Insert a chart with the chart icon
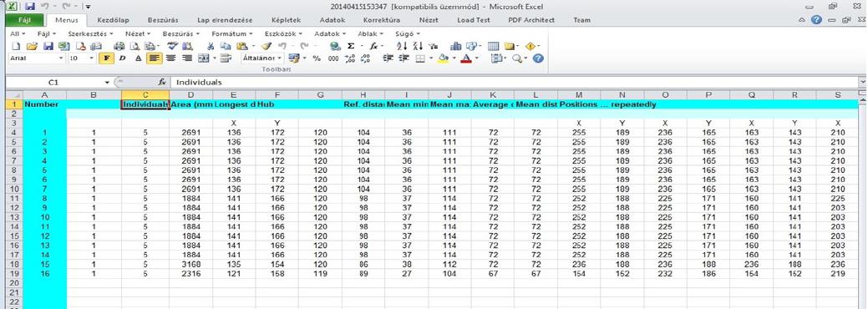This screenshot has width=868, height=309. [456, 47]
